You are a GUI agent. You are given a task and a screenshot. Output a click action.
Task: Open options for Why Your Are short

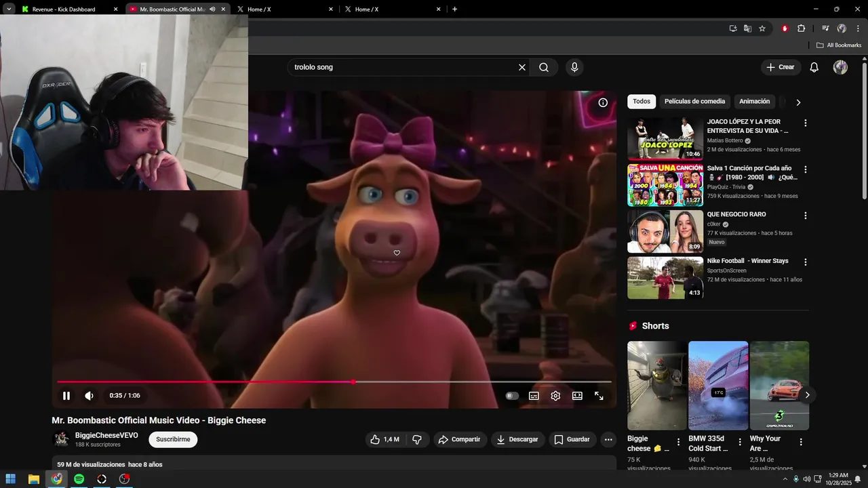pyautogui.click(x=801, y=443)
